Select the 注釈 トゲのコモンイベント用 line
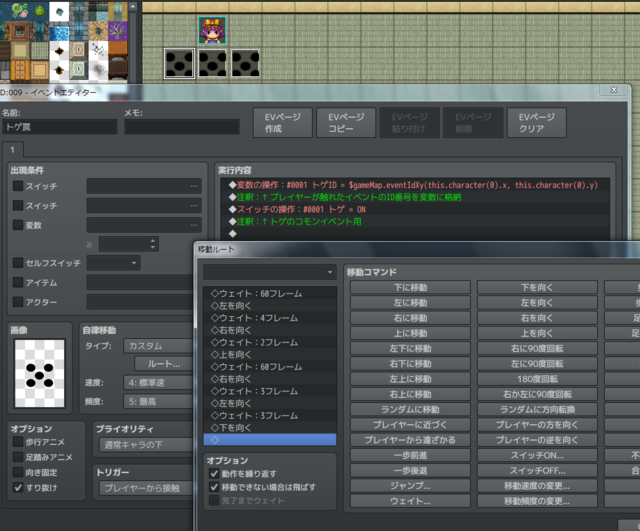Image resolution: width=640 pixels, height=531 pixels. pyautogui.click(x=415, y=222)
